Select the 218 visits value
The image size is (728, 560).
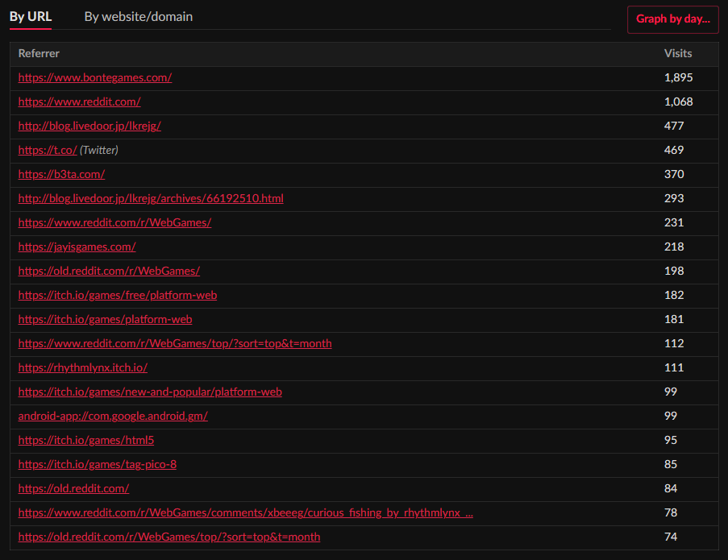[674, 247]
